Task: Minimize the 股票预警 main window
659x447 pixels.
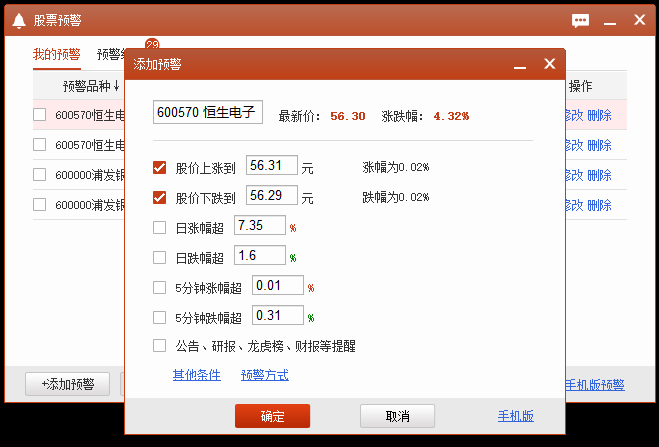Action: coord(607,20)
